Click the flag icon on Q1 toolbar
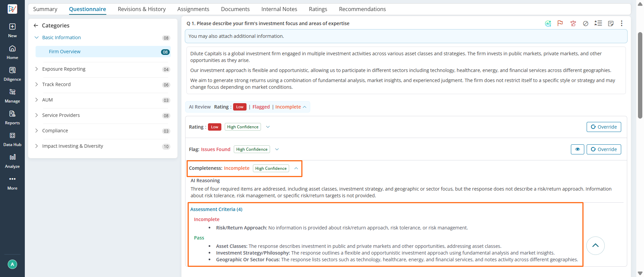This screenshot has height=277, width=644. 560,23
